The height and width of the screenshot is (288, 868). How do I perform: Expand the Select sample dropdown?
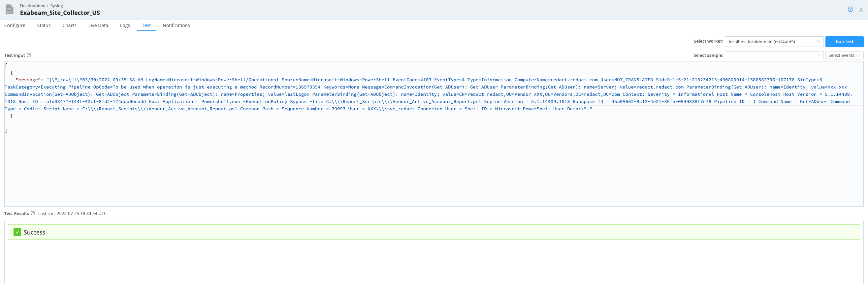774,55
